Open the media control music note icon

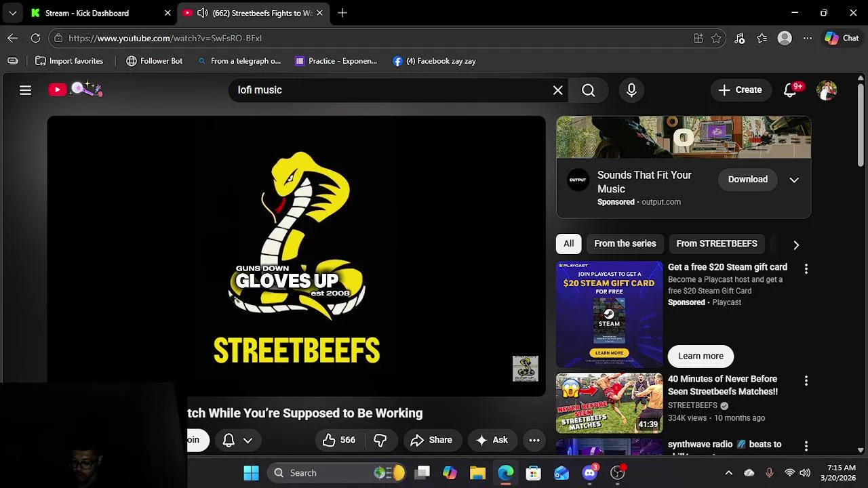point(740,38)
